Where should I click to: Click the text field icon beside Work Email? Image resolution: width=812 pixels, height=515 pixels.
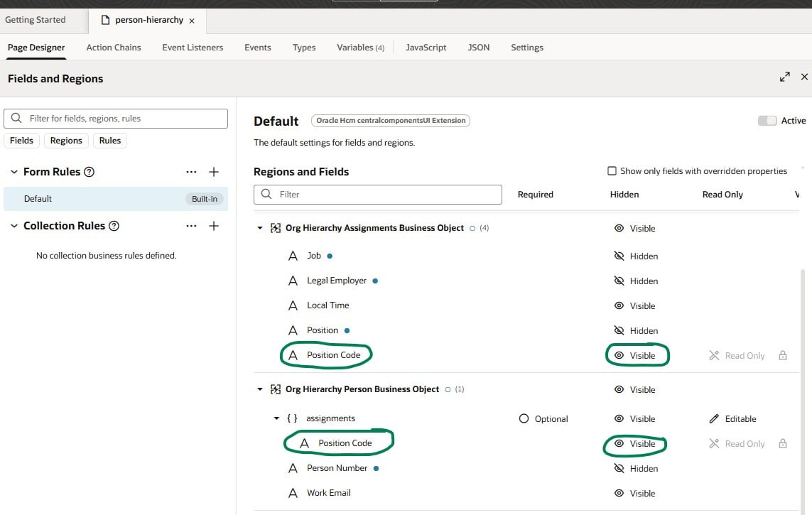pyautogui.click(x=293, y=493)
